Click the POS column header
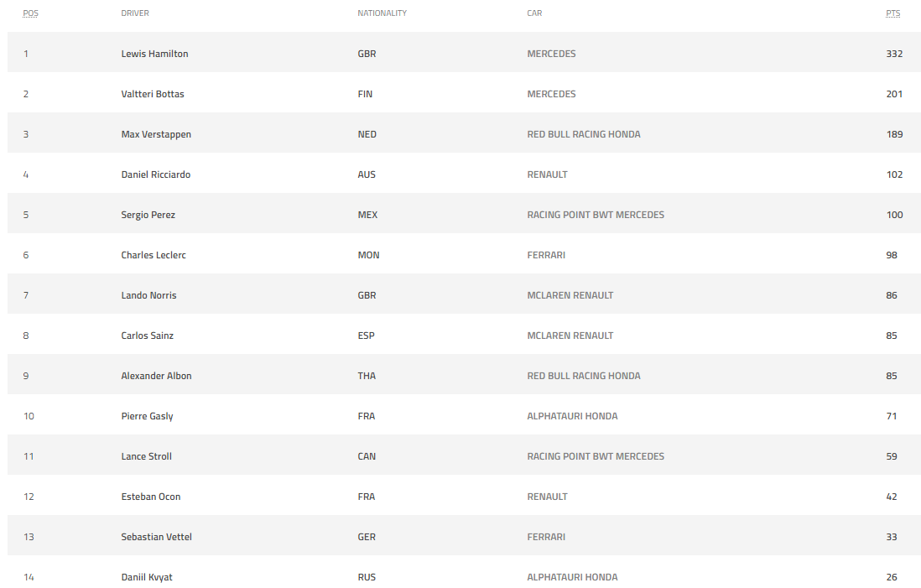921x588 pixels. click(30, 13)
